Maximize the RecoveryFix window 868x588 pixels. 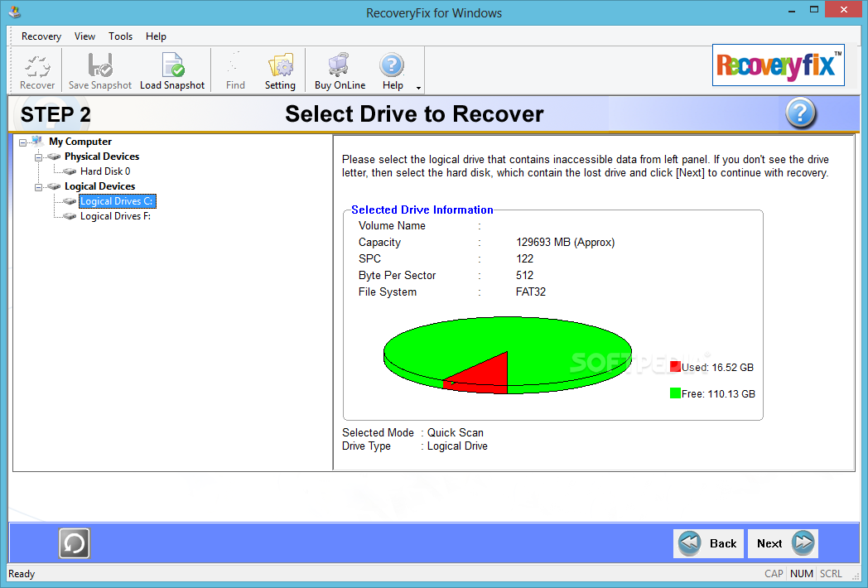click(813, 10)
